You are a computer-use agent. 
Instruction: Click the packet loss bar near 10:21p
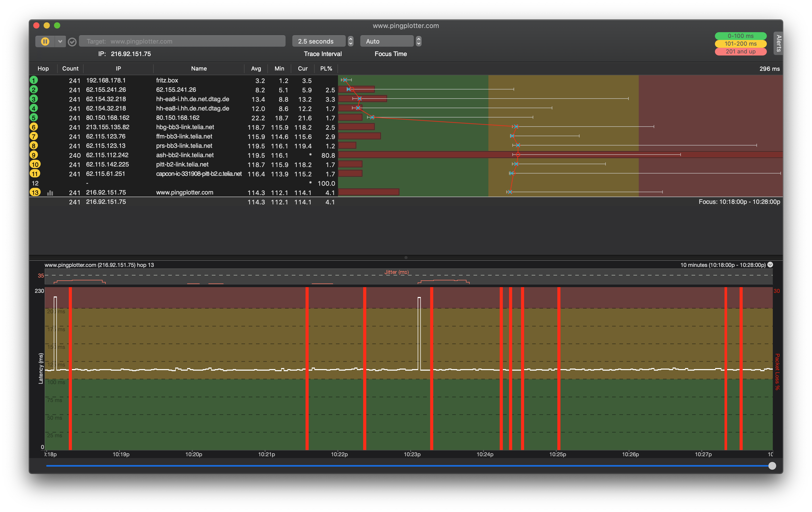tap(307, 369)
